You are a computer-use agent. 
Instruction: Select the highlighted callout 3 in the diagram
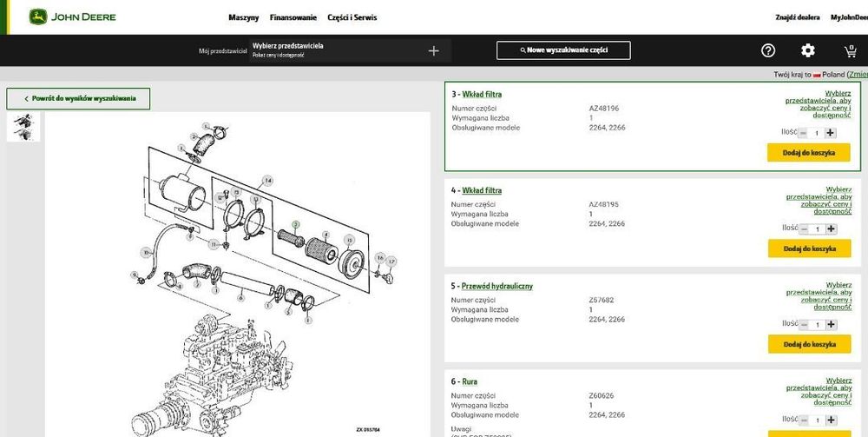point(296,224)
